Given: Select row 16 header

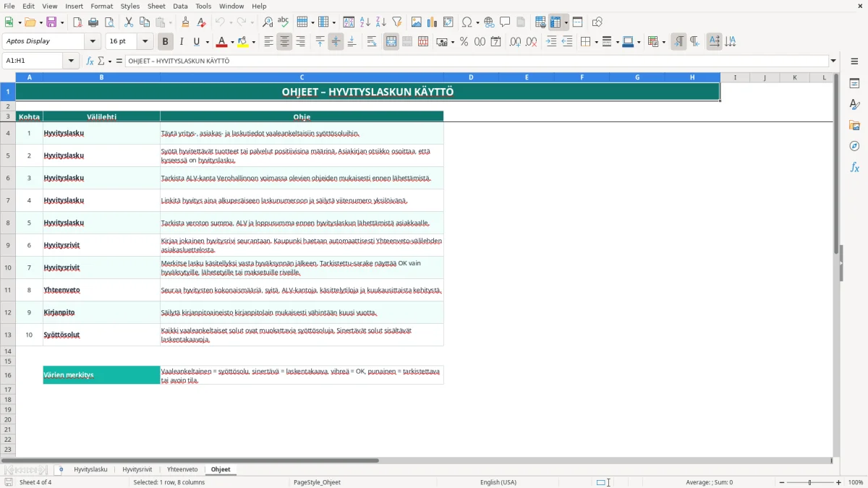Looking at the screenshot, I should click(8, 374).
